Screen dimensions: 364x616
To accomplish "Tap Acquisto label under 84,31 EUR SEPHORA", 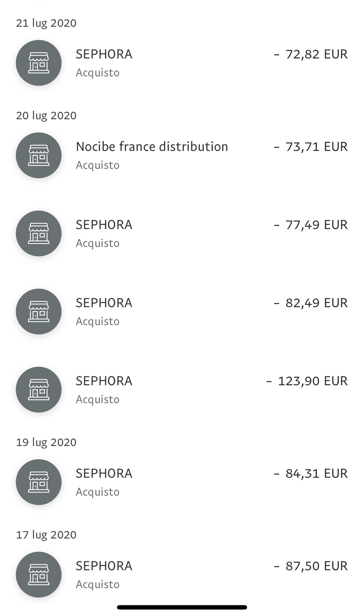I will tap(97, 492).
